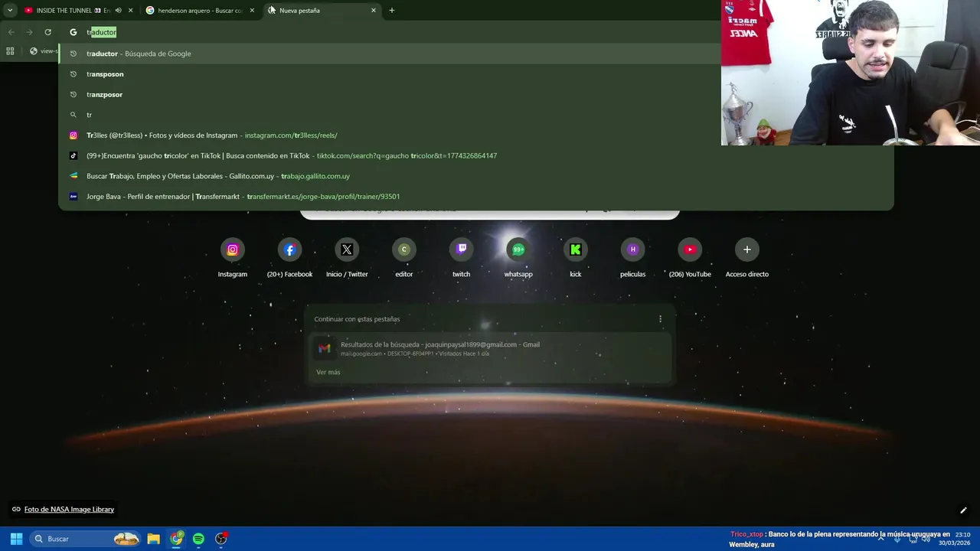Close the henderson arquero tab
This screenshot has height=551, width=980.
point(252,11)
